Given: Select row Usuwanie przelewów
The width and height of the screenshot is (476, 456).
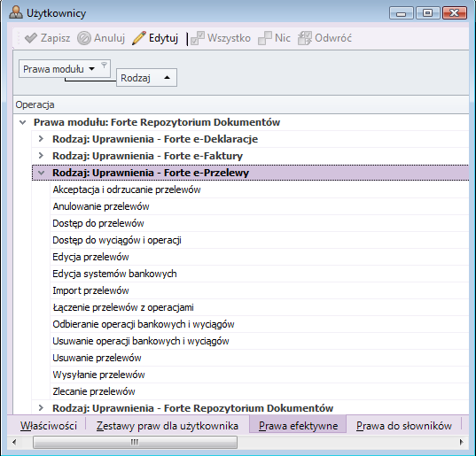Looking at the screenshot, I should coord(260,358).
